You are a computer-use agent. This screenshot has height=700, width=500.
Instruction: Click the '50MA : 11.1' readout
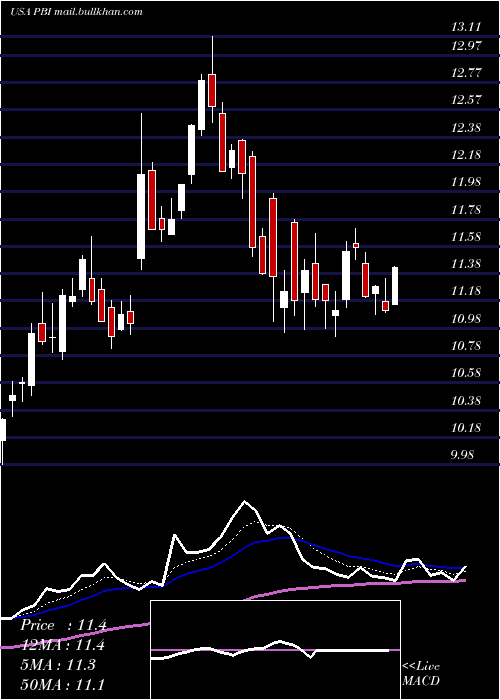tap(62, 684)
